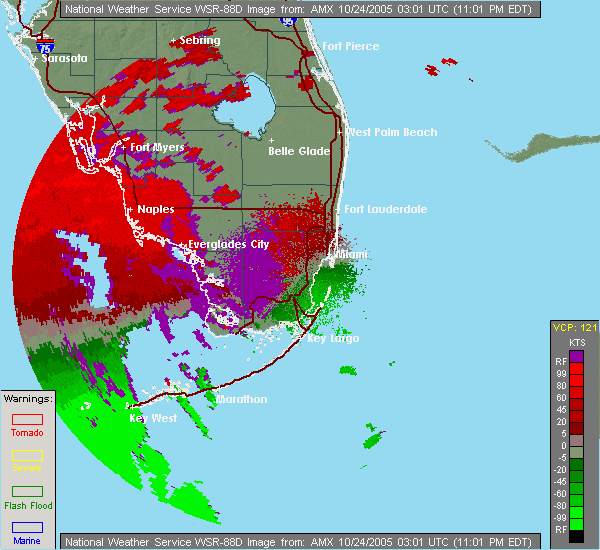Click the West Palm Beach label
The width and height of the screenshot is (600, 550).
pos(391,132)
